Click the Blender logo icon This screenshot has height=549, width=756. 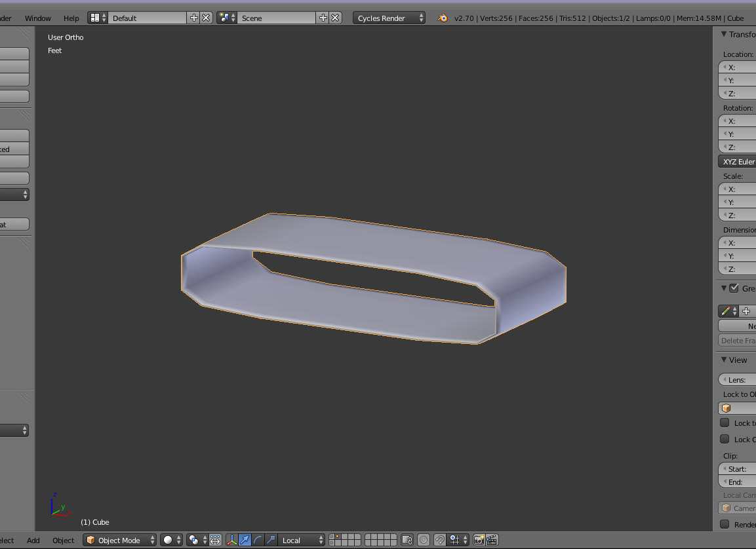(x=442, y=18)
